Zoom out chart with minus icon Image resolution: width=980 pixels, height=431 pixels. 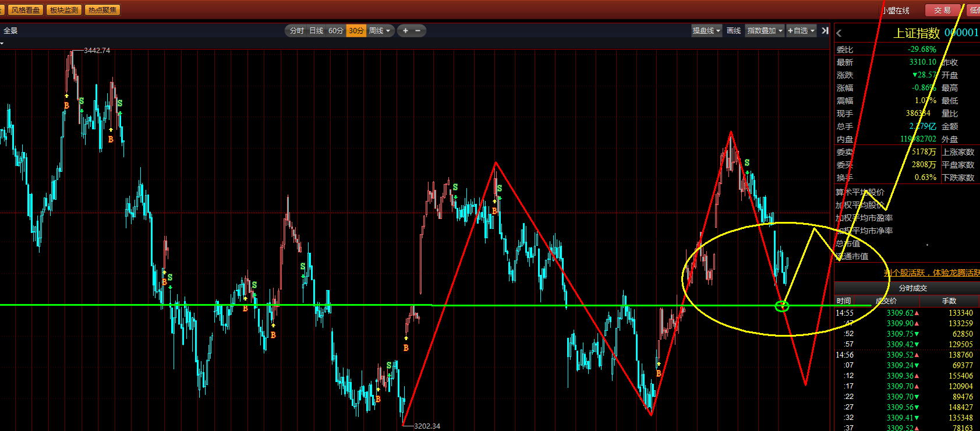[418, 31]
